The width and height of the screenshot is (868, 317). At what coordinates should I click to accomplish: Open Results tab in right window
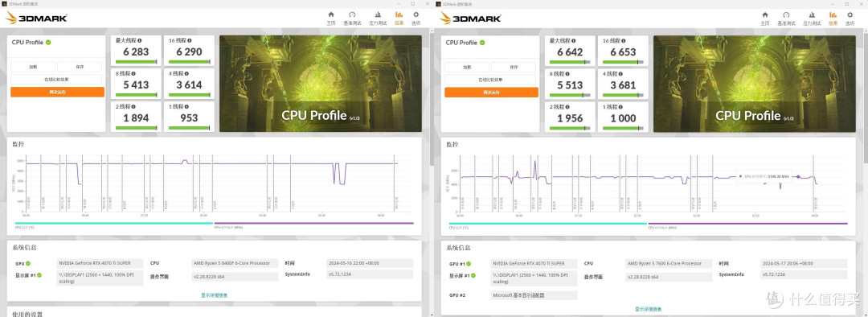[833, 19]
